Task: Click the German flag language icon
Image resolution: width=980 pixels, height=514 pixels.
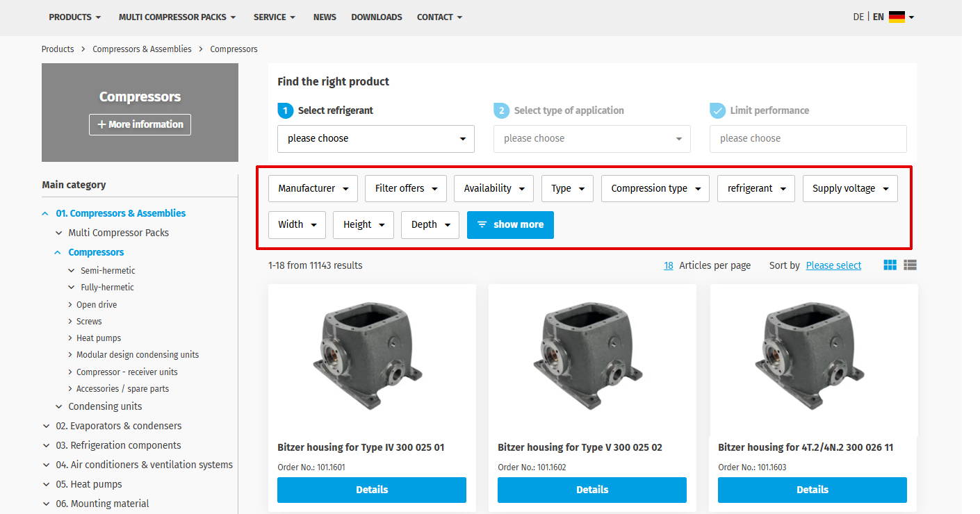Action: point(897,17)
